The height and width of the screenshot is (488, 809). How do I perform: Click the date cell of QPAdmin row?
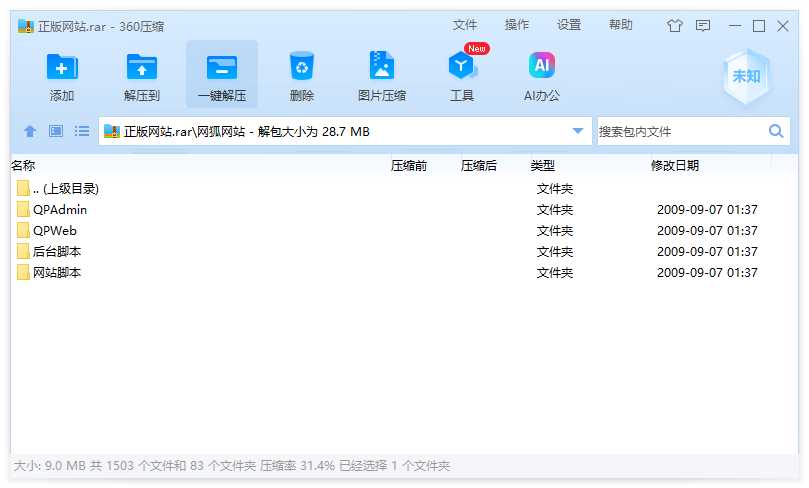pos(707,210)
